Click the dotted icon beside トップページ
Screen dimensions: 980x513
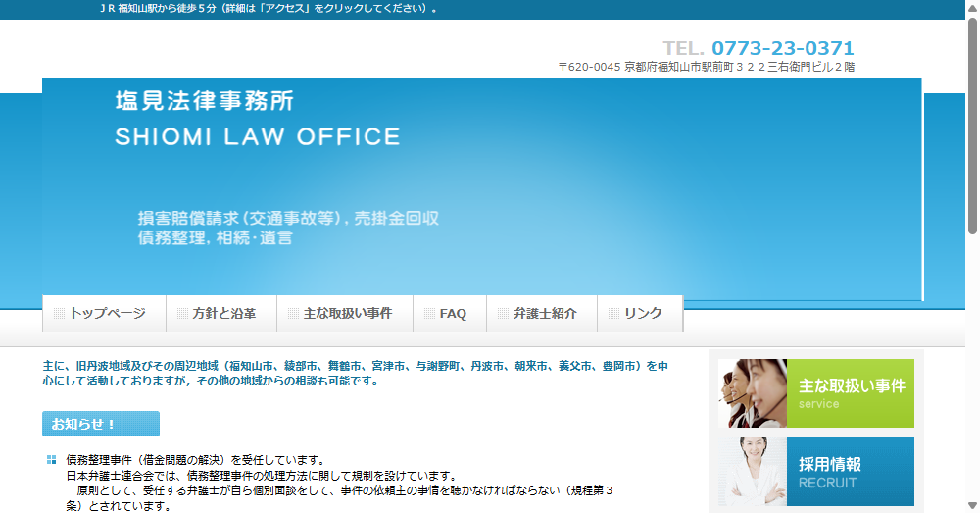coord(59,314)
